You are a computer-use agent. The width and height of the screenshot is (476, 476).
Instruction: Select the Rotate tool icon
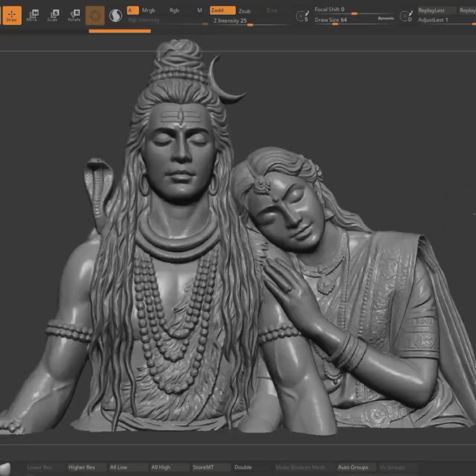[x=74, y=15]
